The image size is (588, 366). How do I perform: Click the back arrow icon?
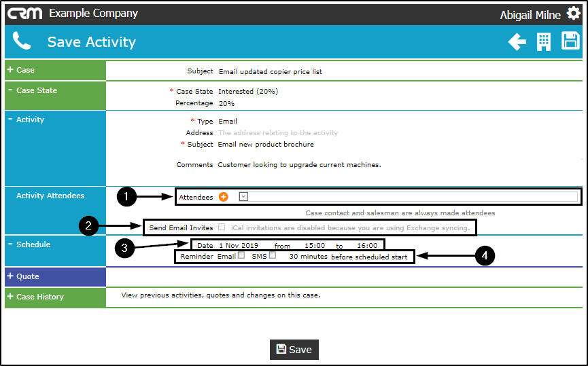(517, 41)
